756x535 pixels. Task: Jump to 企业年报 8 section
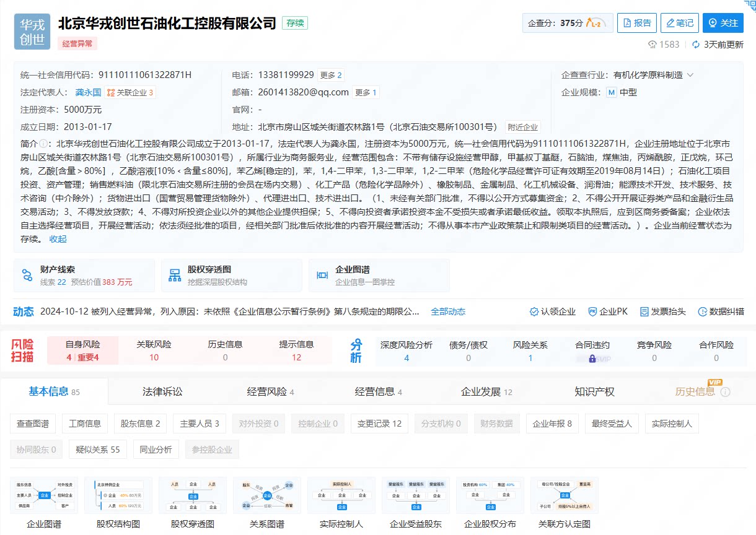[x=553, y=424]
